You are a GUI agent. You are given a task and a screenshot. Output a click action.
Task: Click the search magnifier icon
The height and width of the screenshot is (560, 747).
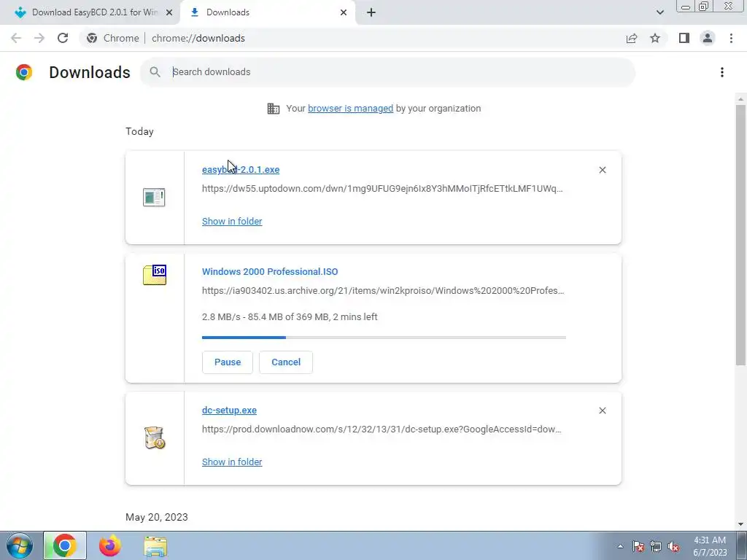point(155,72)
